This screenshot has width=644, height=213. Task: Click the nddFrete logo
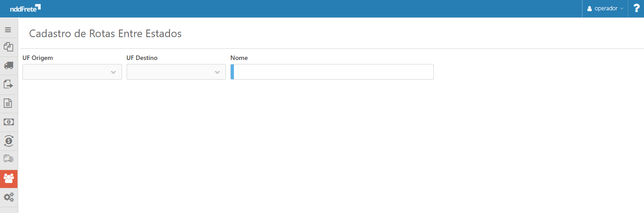pyautogui.click(x=25, y=8)
